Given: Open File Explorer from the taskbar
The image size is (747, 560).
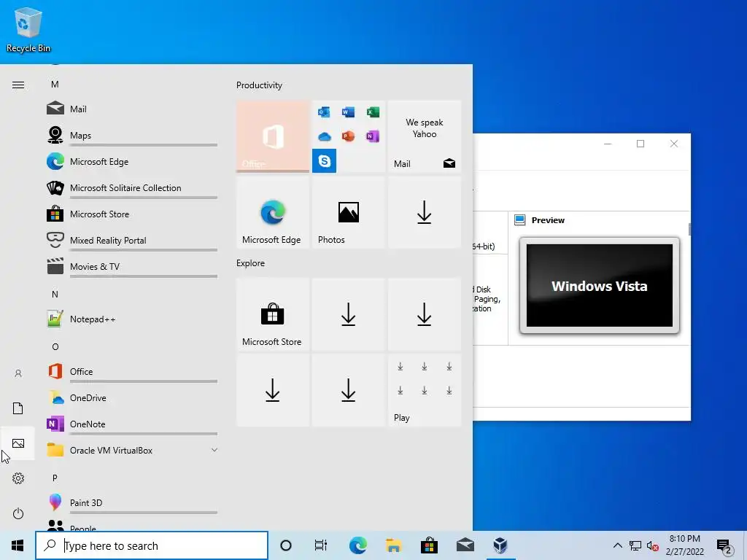Looking at the screenshot, I should coord(393,545).
